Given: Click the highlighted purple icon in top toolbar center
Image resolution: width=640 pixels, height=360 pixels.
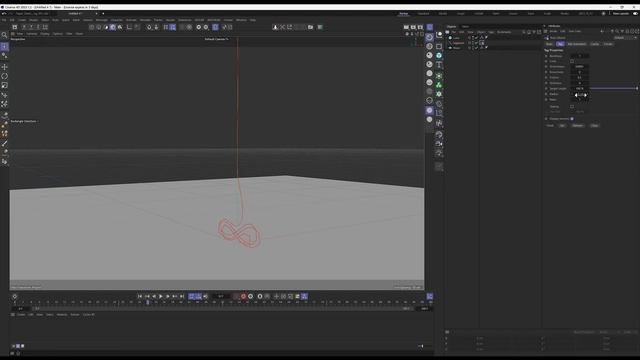Looking at the screenshot, I should [215, 27].
